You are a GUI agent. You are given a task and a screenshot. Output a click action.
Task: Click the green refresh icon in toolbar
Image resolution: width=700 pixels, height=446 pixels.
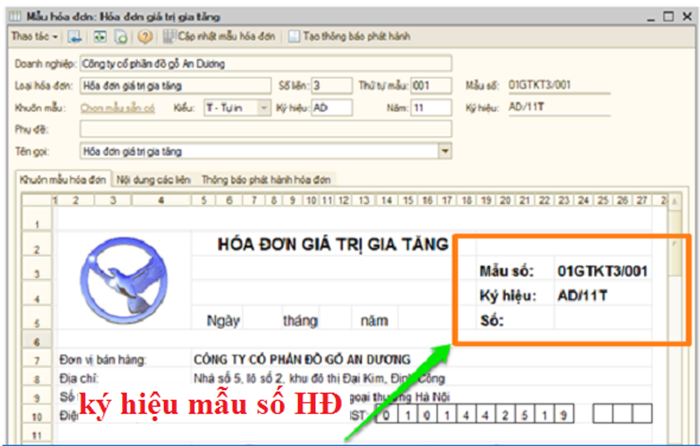point(100,37)
